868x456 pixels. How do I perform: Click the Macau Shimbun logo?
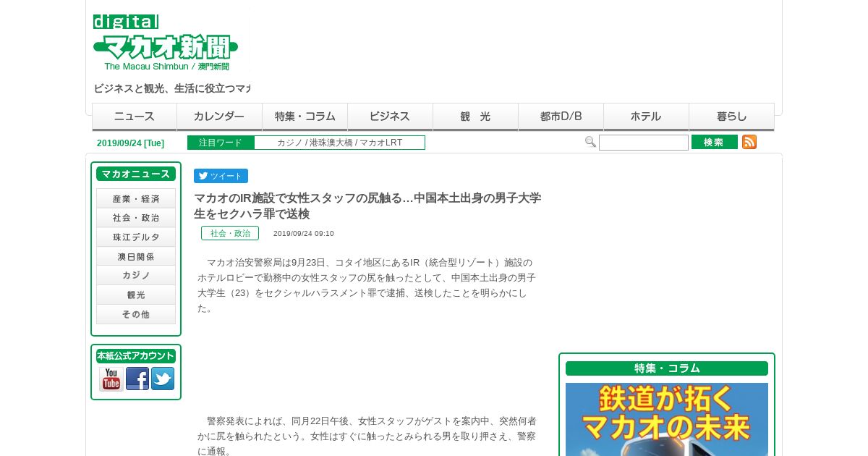pos(166,43)
